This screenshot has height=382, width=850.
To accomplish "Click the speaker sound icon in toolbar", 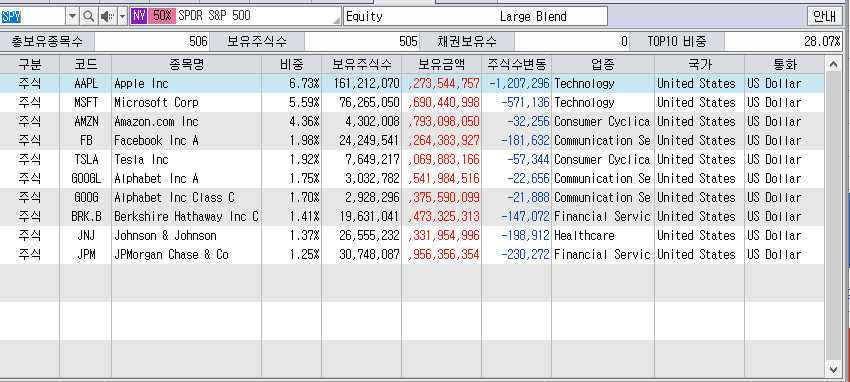I will coord(106,16).
